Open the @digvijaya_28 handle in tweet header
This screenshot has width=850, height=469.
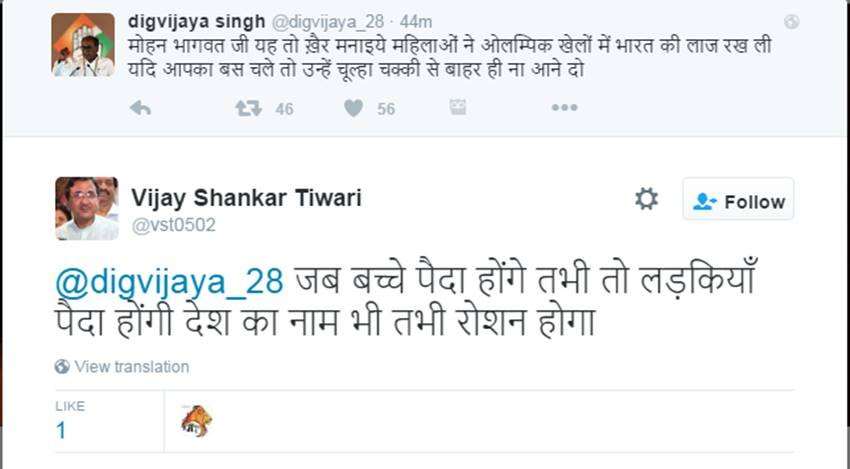[x=330, y=21]
